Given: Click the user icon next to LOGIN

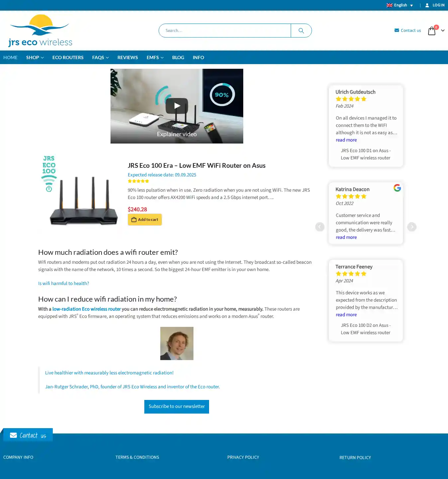Looking at the screenshot, I should coord(427,5).
